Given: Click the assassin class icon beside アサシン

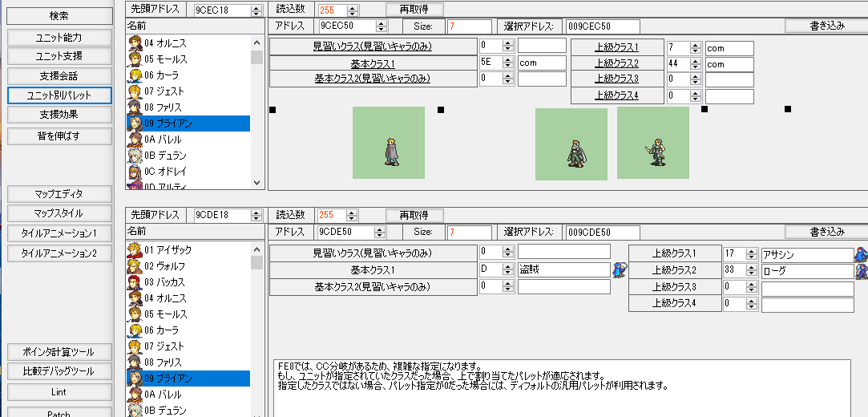Looking at the screenshot, I should 861,255.
